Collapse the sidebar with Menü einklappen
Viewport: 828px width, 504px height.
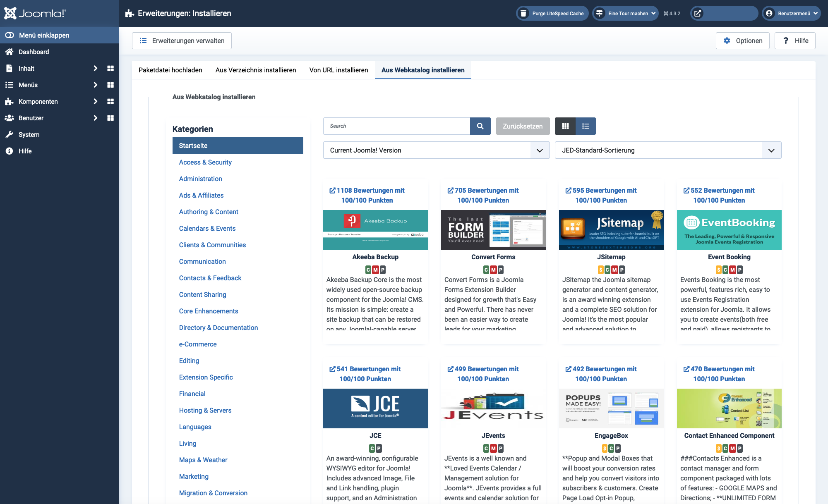coord(59,35)
